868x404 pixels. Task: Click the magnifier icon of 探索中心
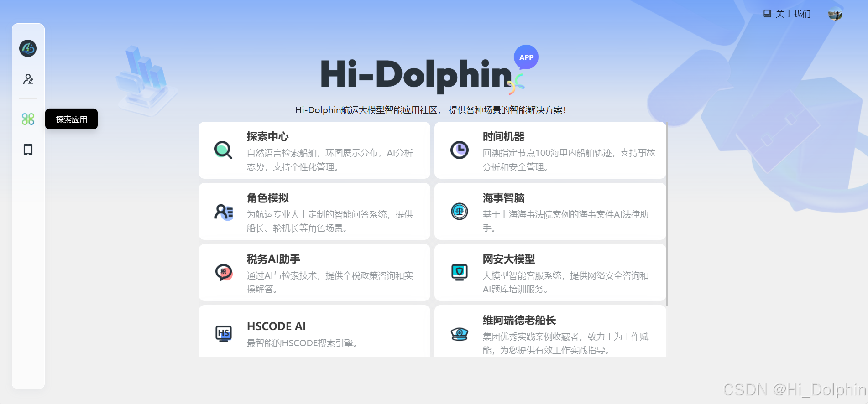[x=224, y=150]
